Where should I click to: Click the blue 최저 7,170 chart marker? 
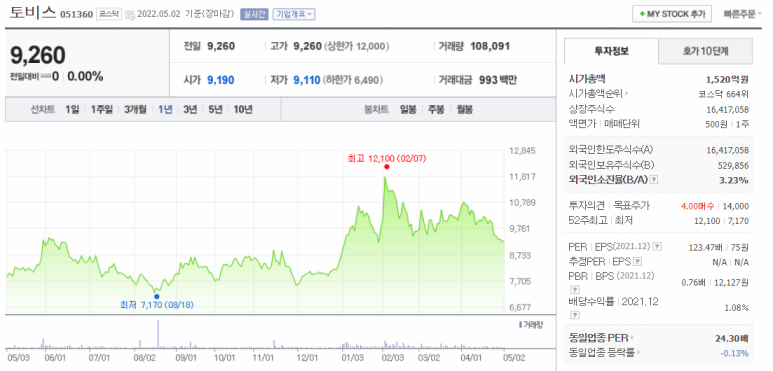coord(157,297)
